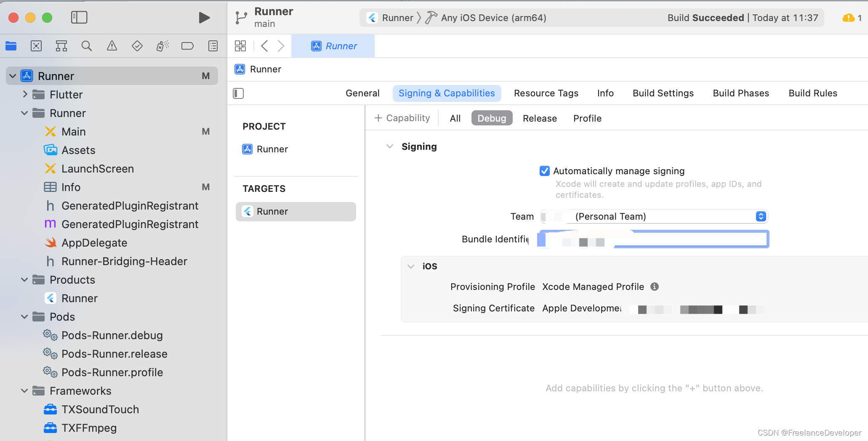The image size is (868, 441).
Task: Toggle Automatically manage signing checkbox
Action: tap(545, 171)
